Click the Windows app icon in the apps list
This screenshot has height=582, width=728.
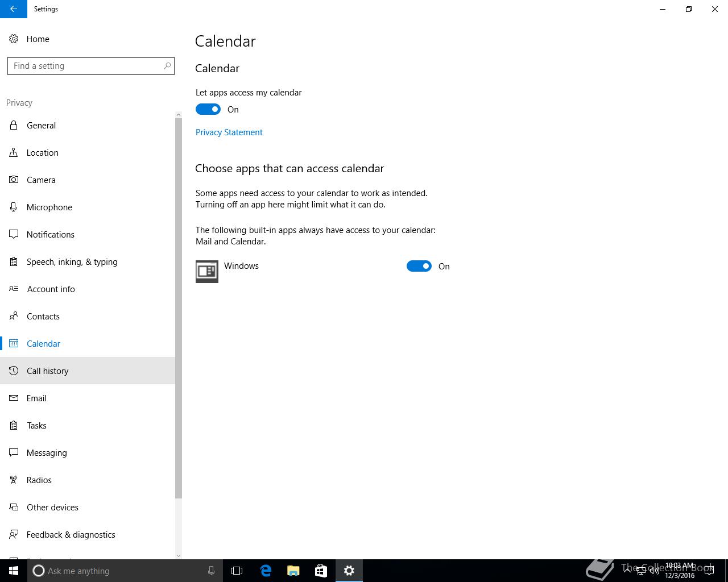[x=207, y=272]
